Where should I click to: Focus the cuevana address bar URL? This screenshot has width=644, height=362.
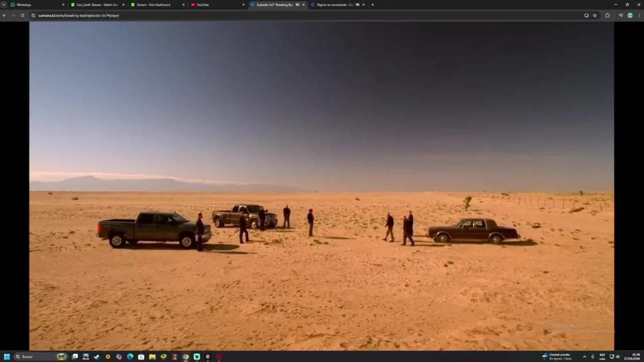point(78,16)
